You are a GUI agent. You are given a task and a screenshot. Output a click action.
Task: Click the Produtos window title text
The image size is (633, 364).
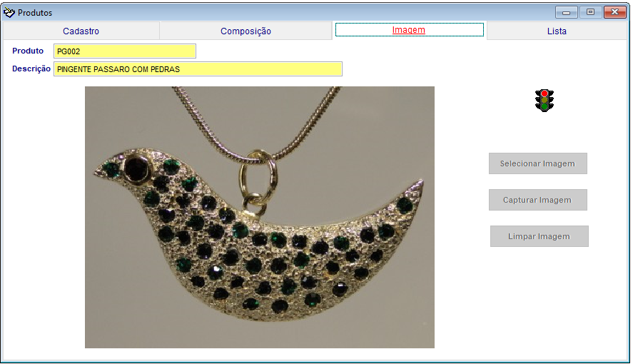pos(35,13)
